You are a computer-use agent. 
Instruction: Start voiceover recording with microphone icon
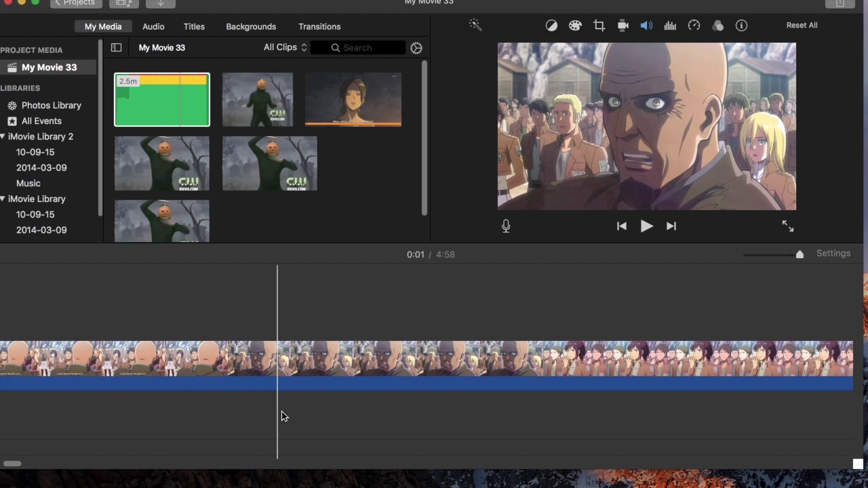pyautogui.click(x=506, y=226)
